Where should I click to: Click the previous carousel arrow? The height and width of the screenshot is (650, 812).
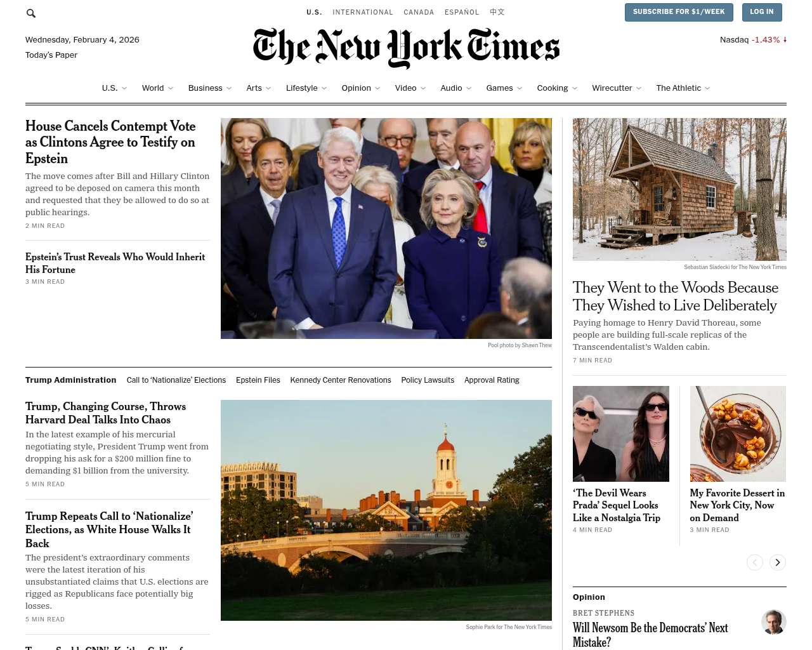click(755, 562)
